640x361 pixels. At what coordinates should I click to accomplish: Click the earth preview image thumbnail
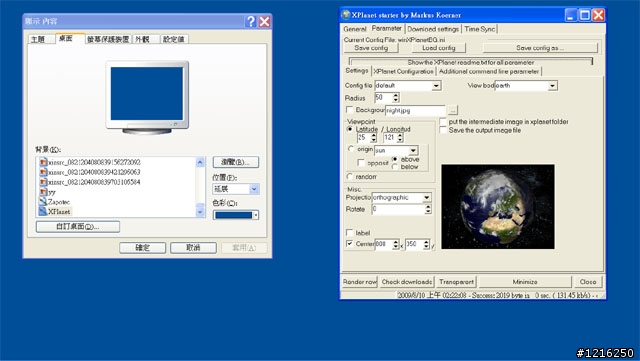click(x=498, y=207)
